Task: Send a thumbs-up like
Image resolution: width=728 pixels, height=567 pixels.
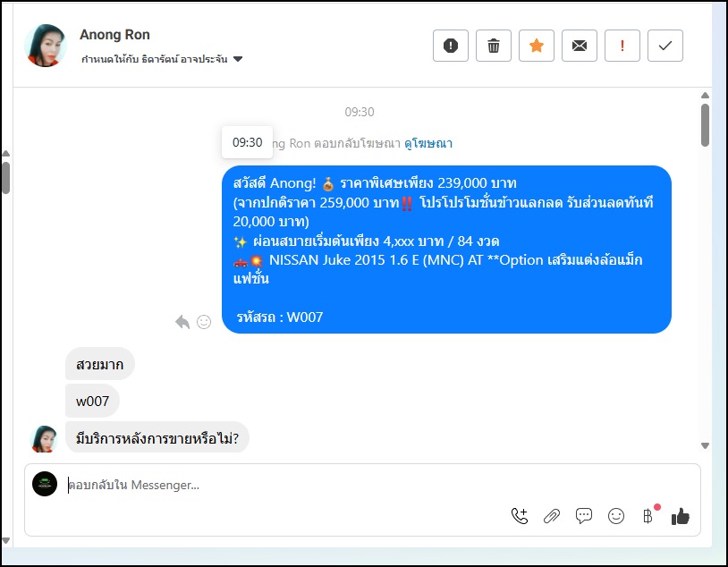Action: 681,516
